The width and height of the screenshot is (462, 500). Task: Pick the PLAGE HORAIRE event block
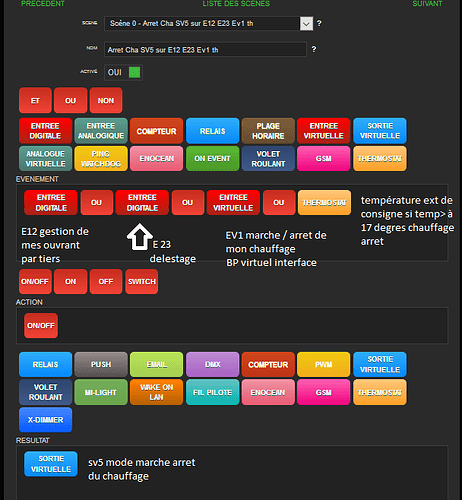[x=268, y=131]
